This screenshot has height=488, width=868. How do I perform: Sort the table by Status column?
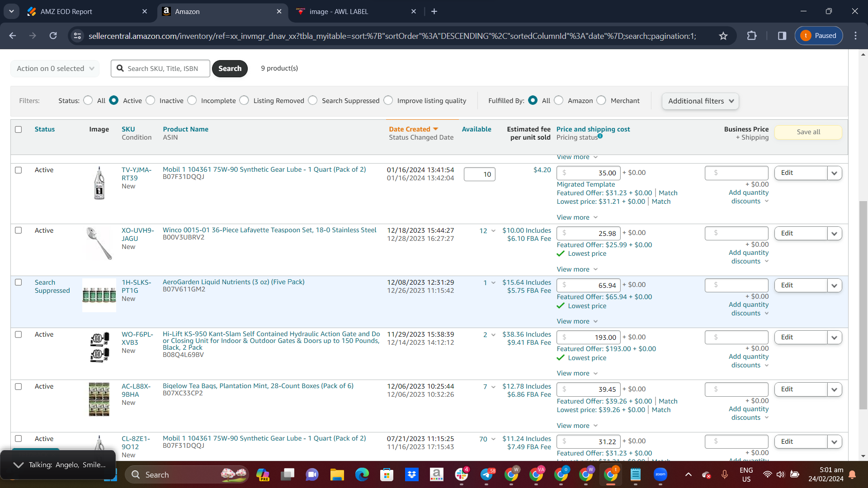45,129
